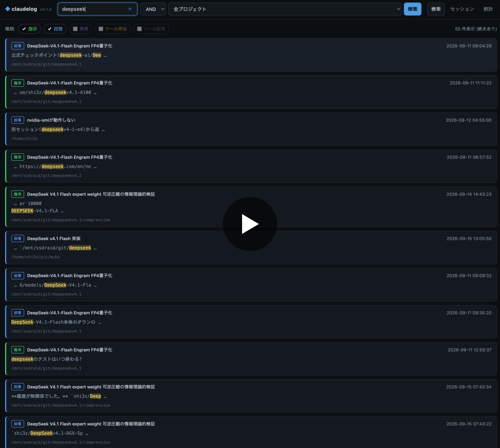The width and height of the screenshot is (500, 448).
Task: Play the video with the center play button
Action: [x=250, y=224]
